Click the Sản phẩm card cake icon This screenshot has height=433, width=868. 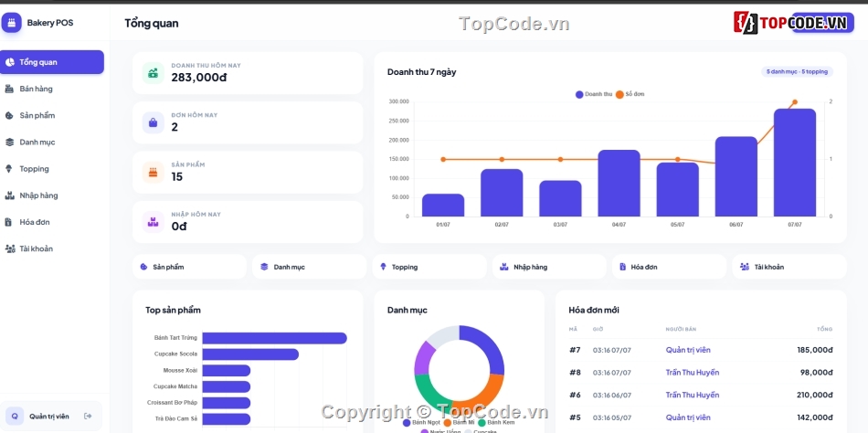(x=153, y=173)
